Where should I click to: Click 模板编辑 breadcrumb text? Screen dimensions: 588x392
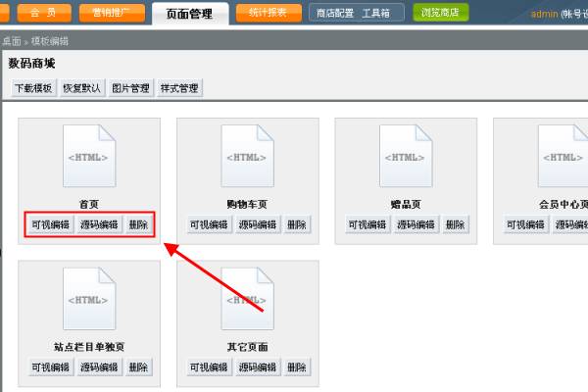point(50,41)
